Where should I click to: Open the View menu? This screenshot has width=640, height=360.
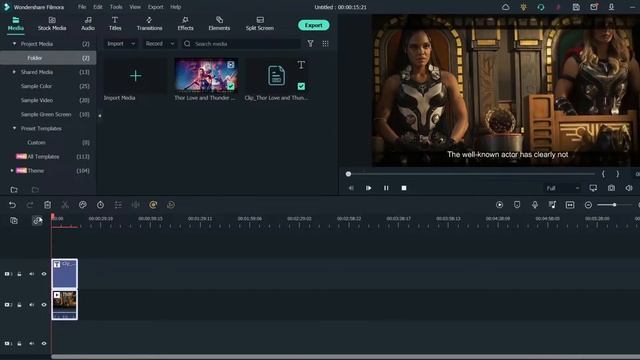pyautogui.click(x=135, y=7)
